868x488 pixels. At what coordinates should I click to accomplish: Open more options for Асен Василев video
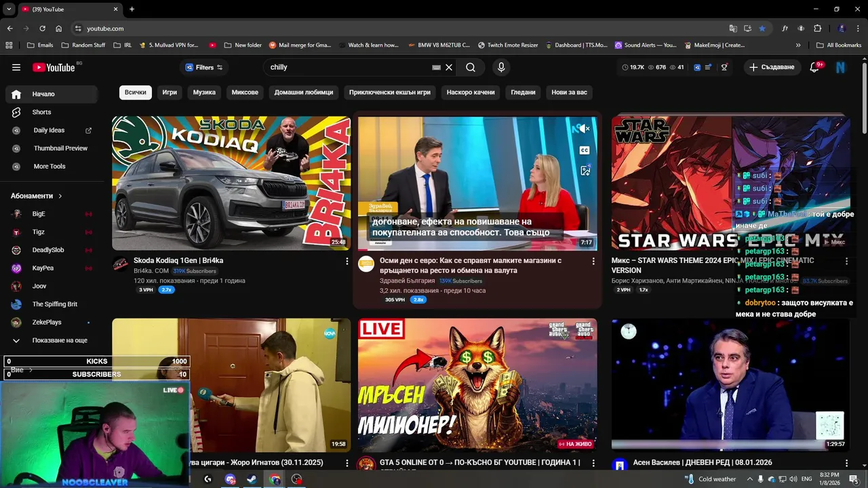[846, 463]
